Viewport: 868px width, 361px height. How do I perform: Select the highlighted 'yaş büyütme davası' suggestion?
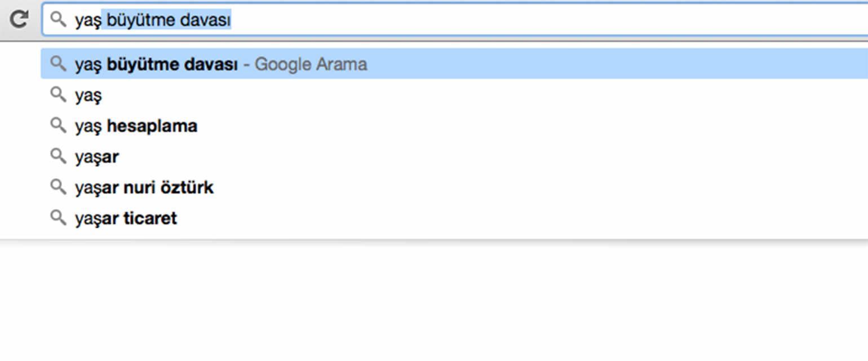(454, 64)
